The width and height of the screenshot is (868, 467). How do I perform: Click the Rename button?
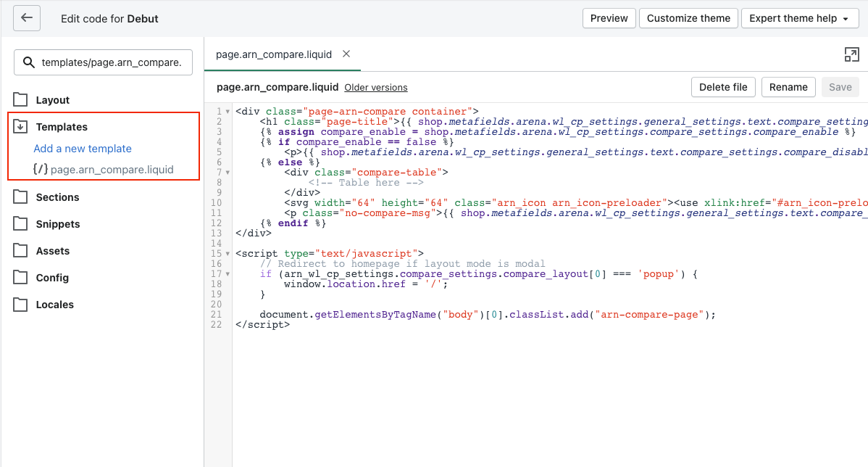coord(788,87)
